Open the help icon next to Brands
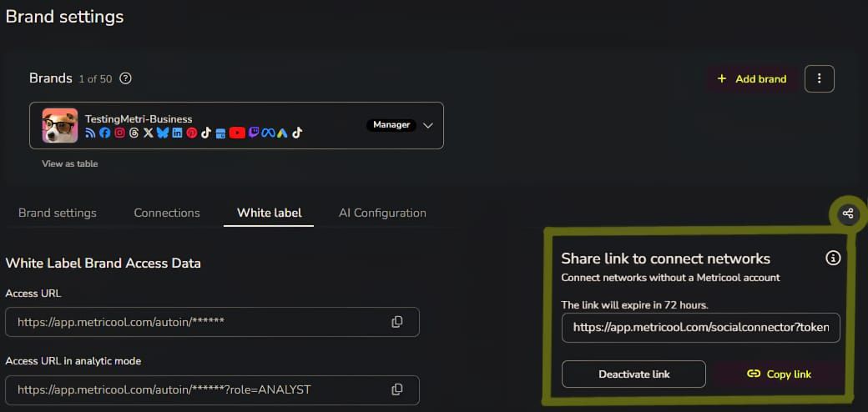868x412 pixels. pos(126,78)
